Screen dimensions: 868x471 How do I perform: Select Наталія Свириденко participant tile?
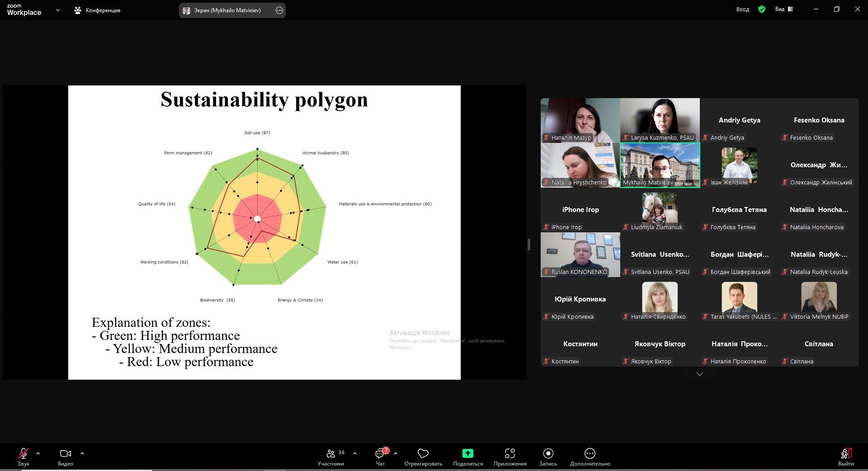click(660, 299)
